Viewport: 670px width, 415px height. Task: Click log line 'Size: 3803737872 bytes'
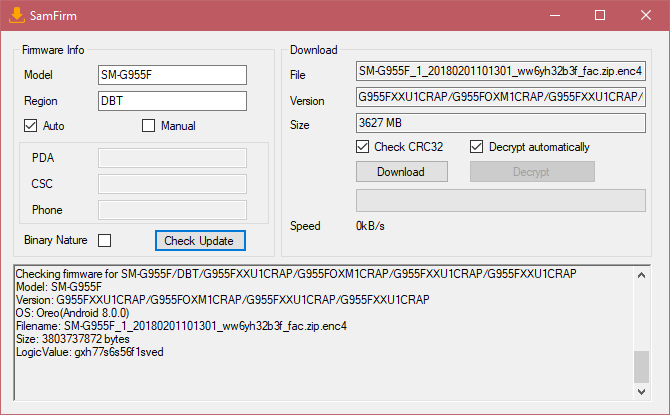coord(73,339)
